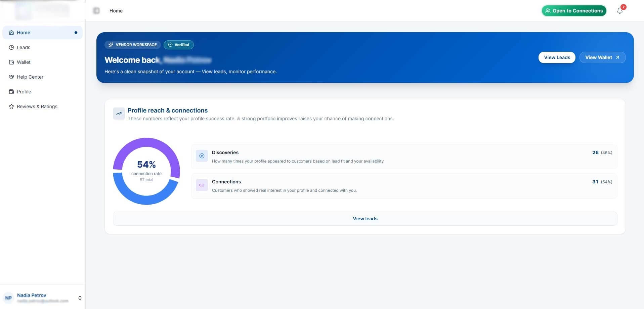644x309 pixels.
Task: Click the purple segment of donut chart
Action: click(x=146, y=142)
